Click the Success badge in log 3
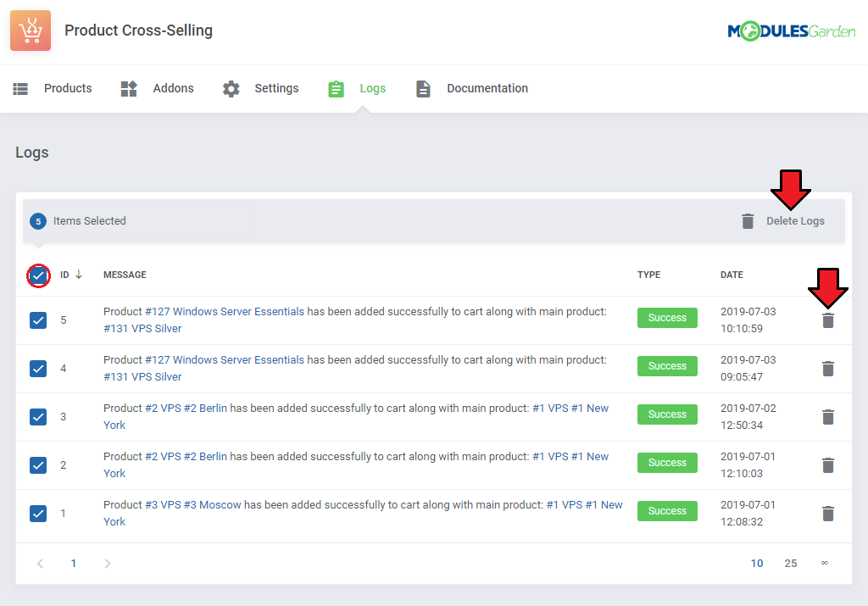This screenshot has width=868, height=606. click(667, 414)
